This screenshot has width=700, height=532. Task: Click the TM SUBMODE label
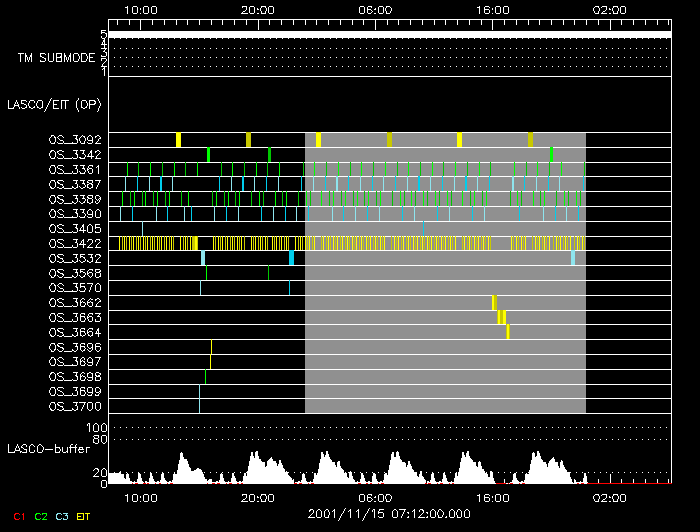point(55,58)
